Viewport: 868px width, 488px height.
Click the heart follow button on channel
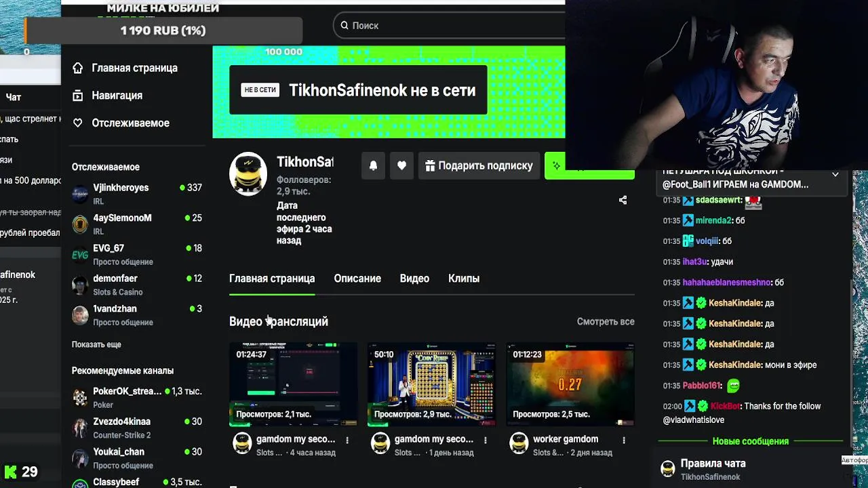point(401,165)
